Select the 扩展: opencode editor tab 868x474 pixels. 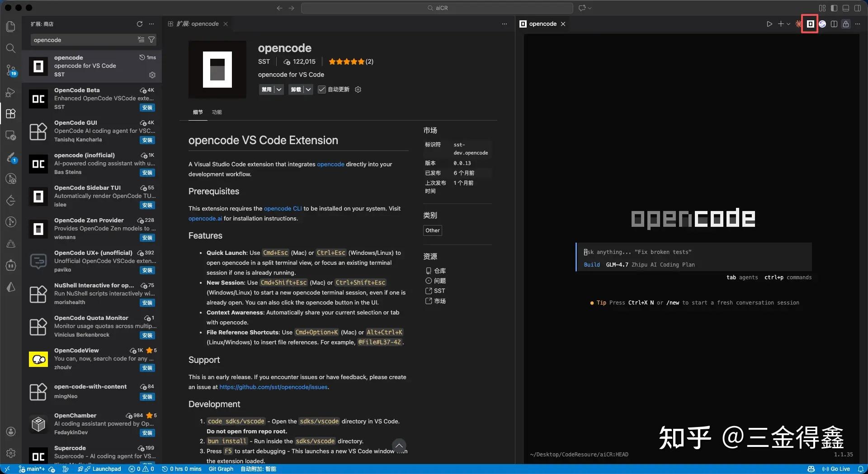(x=198, y=24)
